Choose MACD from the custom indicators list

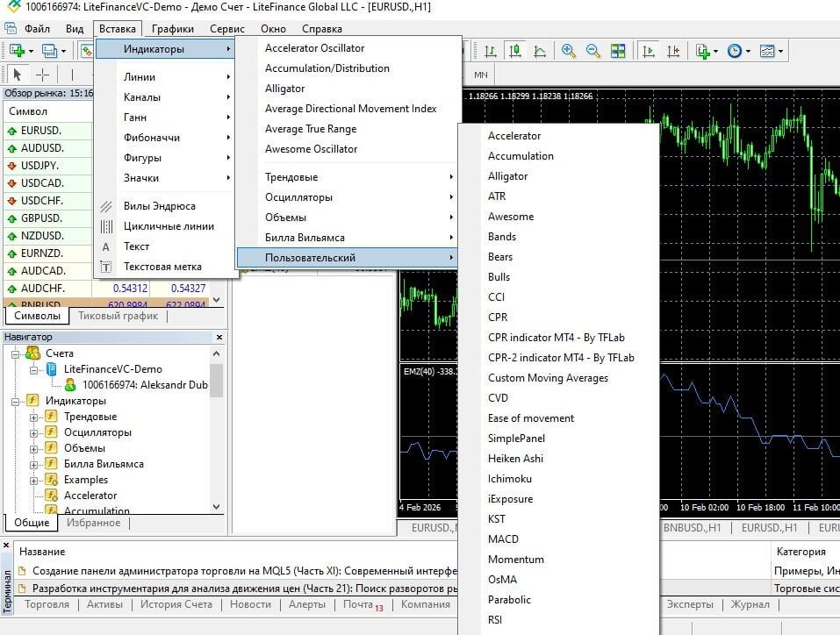click(x=503, y=539)
